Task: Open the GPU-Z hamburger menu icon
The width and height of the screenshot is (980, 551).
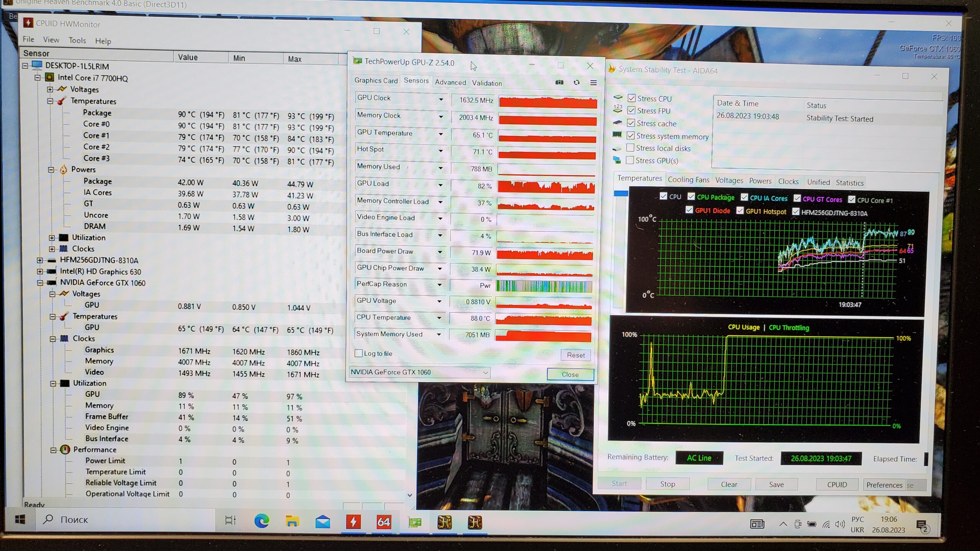Action: 593,83
